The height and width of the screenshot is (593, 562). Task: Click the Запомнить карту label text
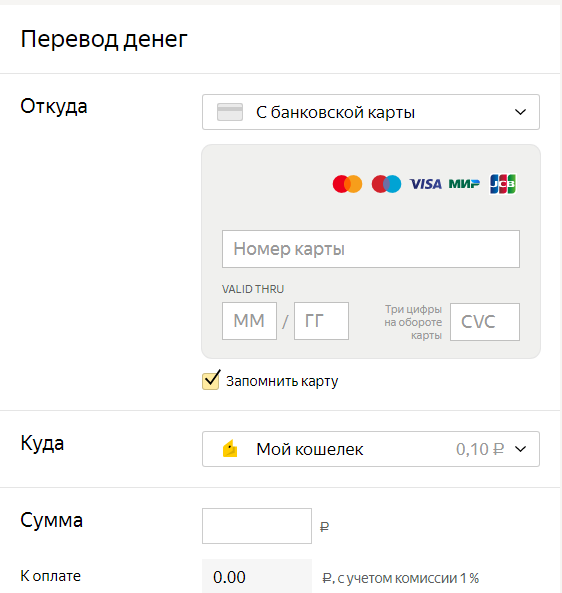[x=282, y=381]
